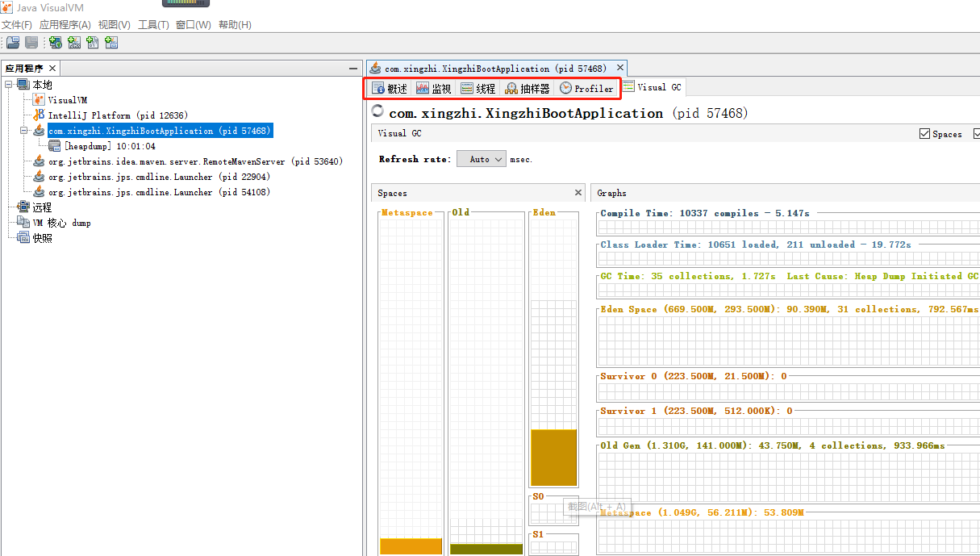The image size is (980, 556).
Task: Switch to the 线程 tab
Action: click(478, 88)
